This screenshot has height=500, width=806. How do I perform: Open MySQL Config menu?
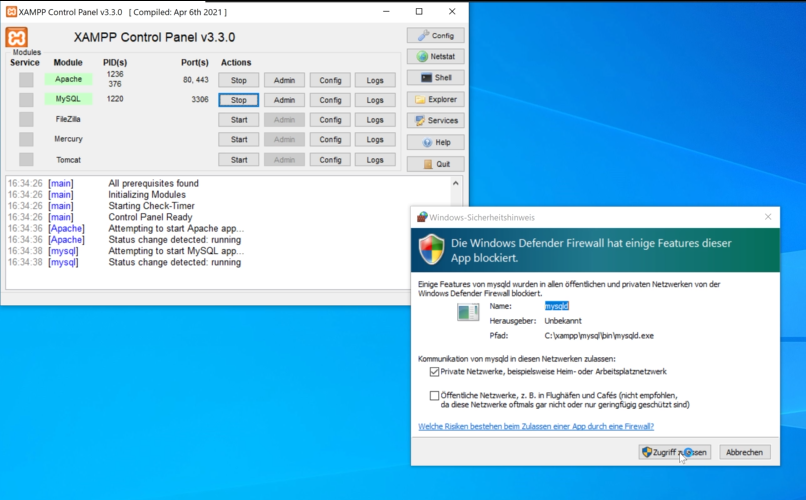(330, 100)
